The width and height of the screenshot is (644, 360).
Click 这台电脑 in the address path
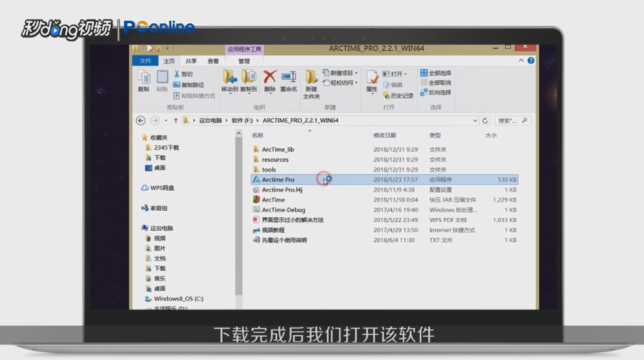211,120
